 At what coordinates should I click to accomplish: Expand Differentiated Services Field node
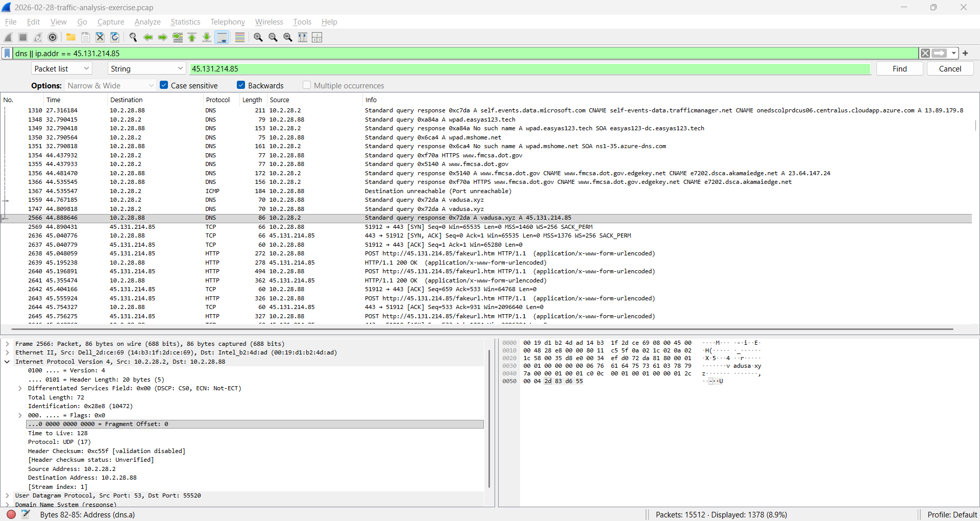20,388
